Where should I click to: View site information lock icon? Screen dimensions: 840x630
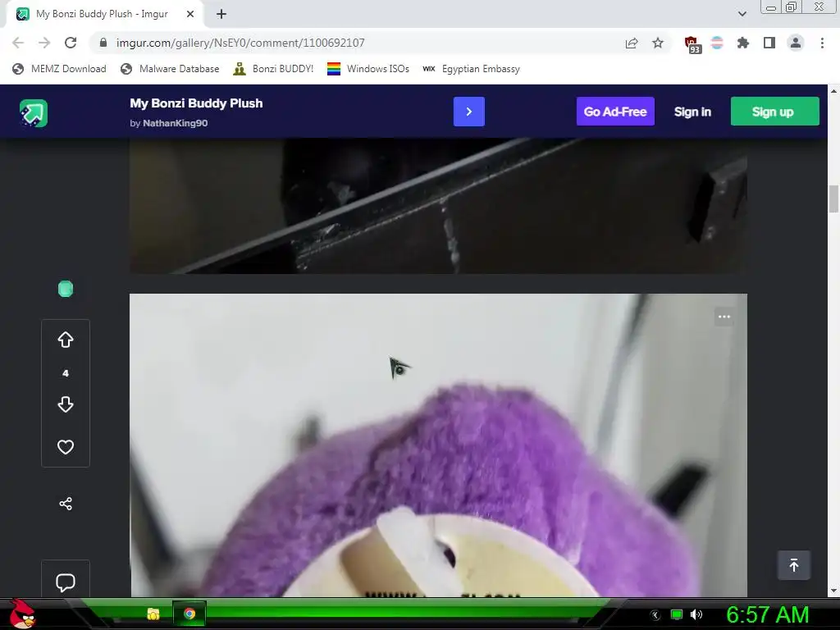coord(103,43)
